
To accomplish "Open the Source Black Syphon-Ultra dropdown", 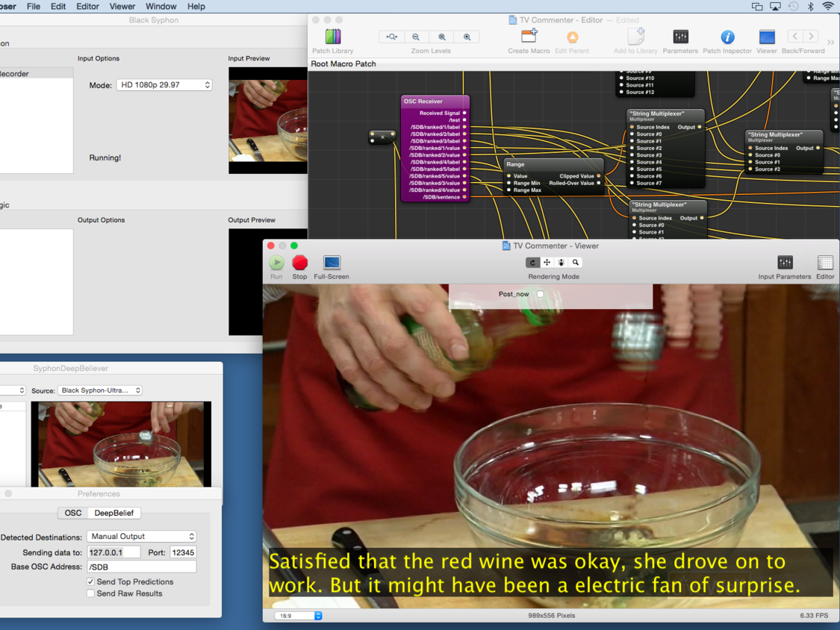I will (x=99, y=390).
